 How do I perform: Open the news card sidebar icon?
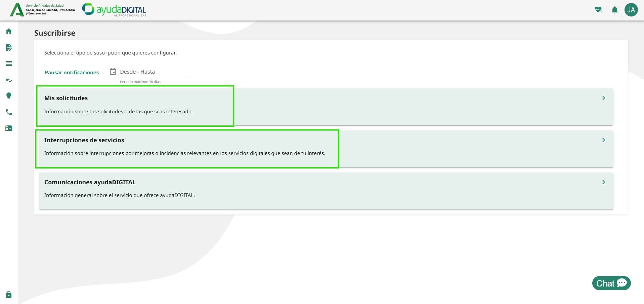click(x=9, y=128)
